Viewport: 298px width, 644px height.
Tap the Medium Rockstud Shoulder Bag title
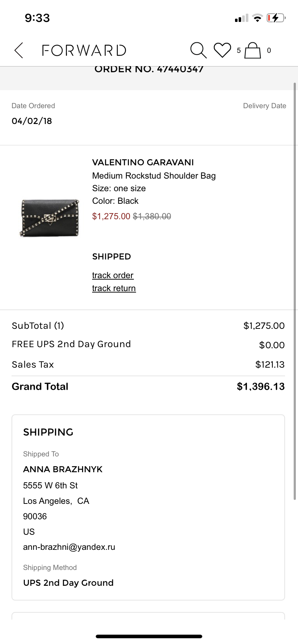click(x=154, y=176)
